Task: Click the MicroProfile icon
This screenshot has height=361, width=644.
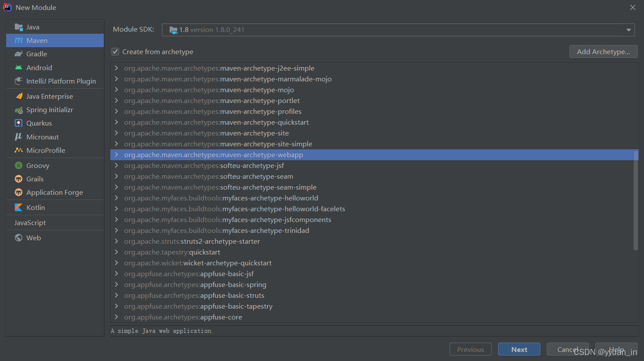Action: (x=19, y=150)
